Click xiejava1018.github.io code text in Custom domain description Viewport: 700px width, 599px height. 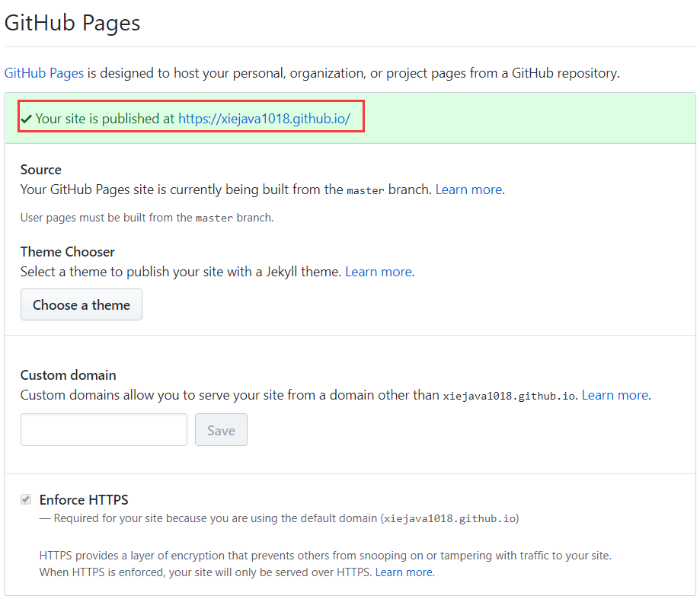[x=509, y=396]
